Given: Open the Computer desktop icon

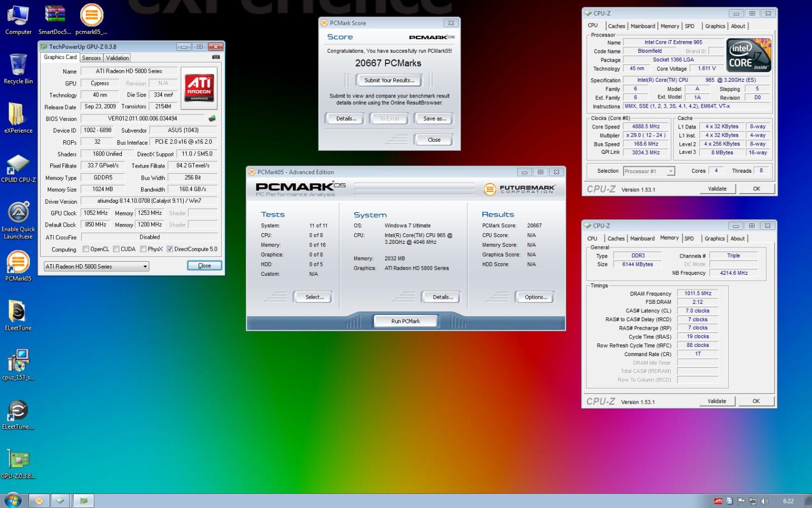Looking at the screenshot, I should pyautogui.click(x=18, y=19).
